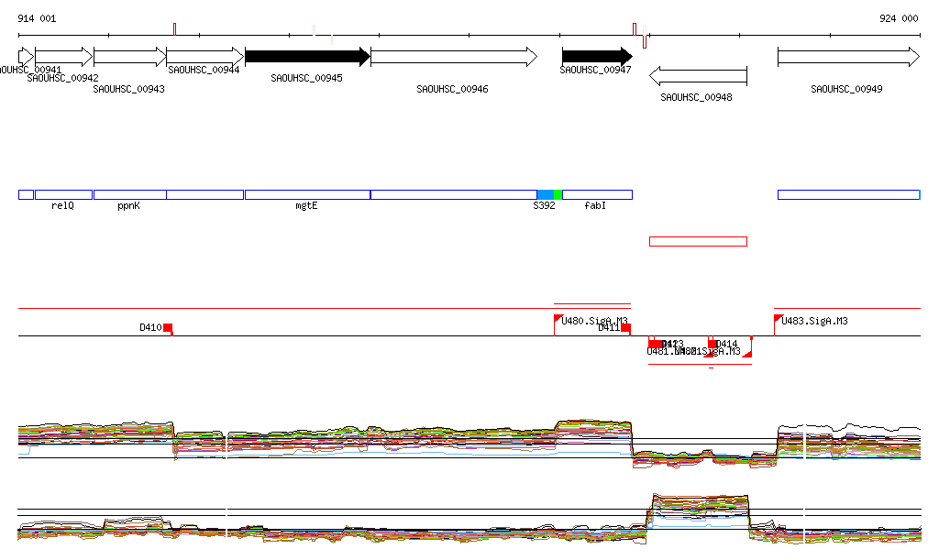Select the SAOUHSC_00942 gene arrow
939x560 pixels.
[63, 57]
